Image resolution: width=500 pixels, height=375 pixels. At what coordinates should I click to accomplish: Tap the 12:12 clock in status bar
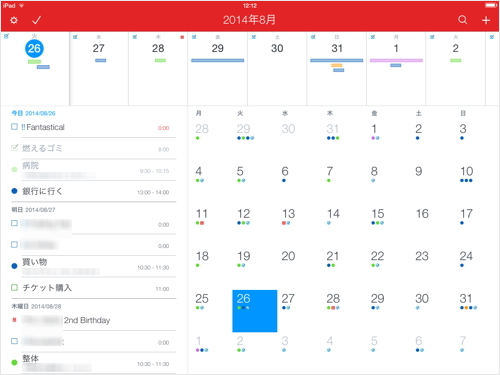(250, 6)
